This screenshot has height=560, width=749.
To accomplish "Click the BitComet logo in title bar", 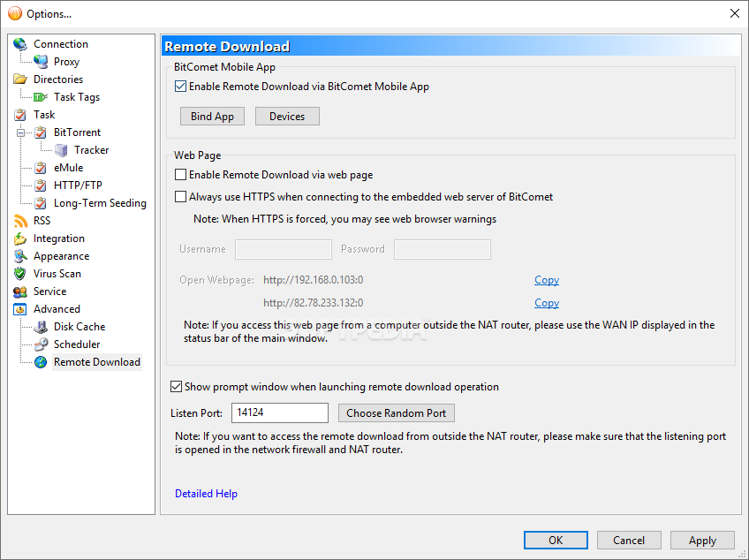I will pyautogui.click(x=15, y=13).
